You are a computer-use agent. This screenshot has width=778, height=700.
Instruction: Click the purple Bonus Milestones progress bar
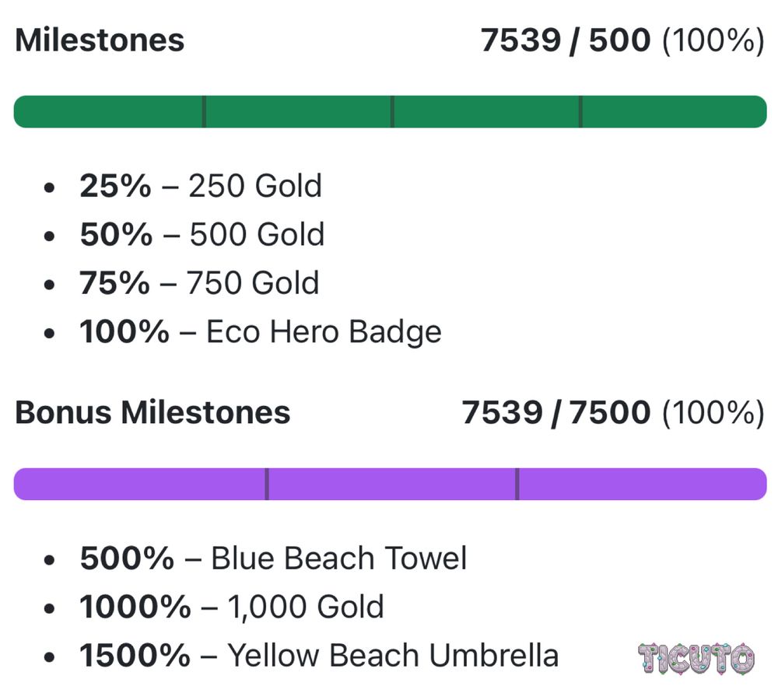[390, 484]
